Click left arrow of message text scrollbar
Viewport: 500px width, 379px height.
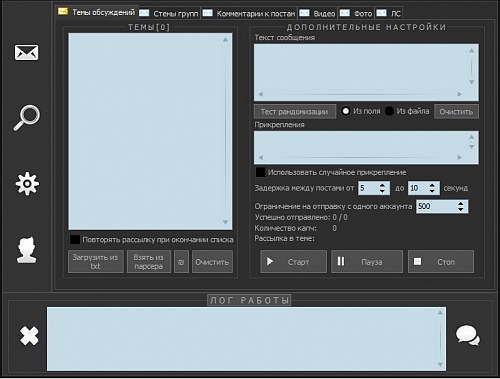pyautogui.click(x=261, y=94)
